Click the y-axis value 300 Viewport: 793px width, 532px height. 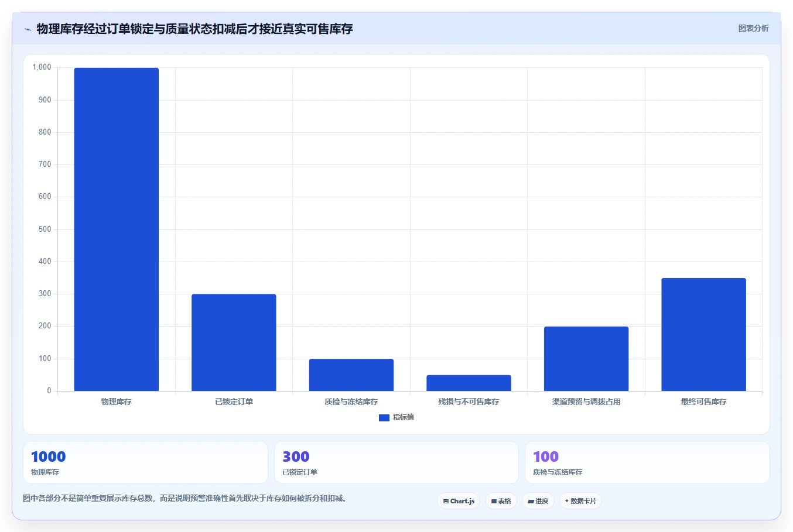coord(45,294)
